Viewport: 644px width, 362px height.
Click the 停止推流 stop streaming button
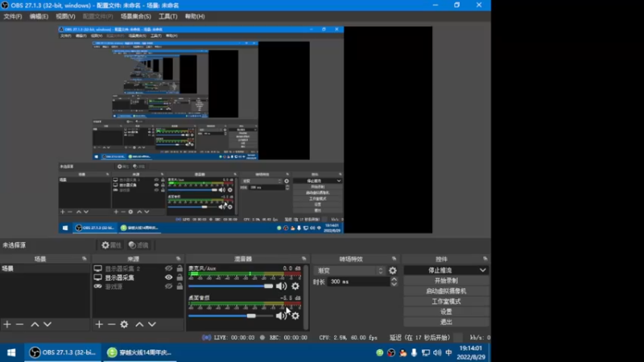(x=440, y=270)
